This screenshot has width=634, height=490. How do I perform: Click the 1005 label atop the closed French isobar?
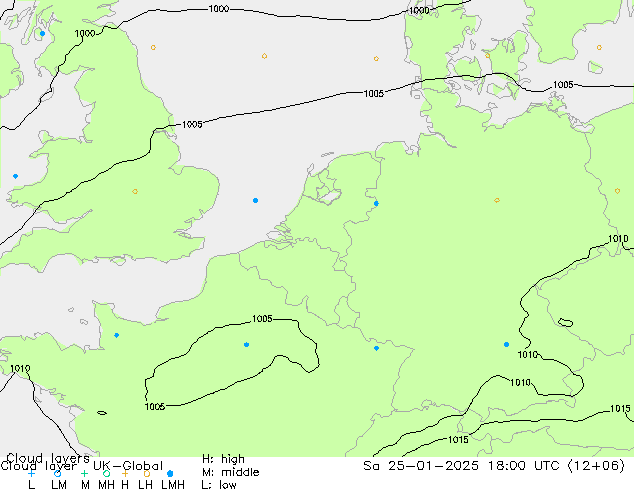pyautogui.click(x=262, y=319)
